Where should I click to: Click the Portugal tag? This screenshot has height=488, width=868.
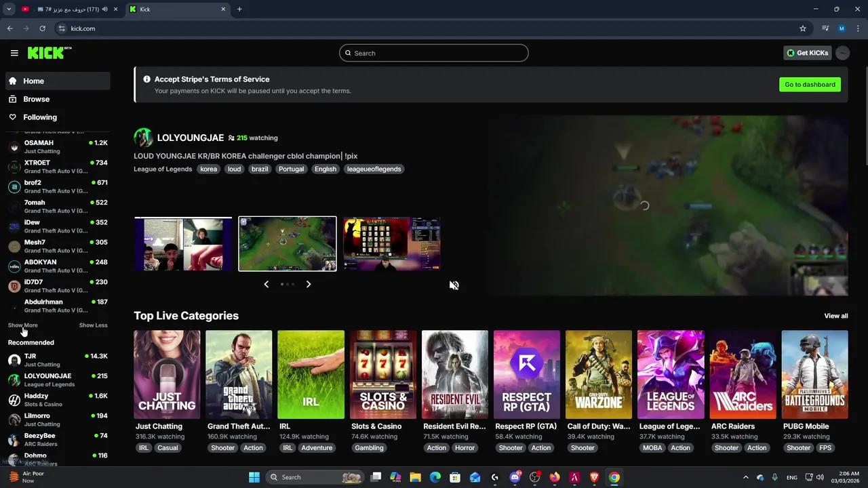(291, 169)
